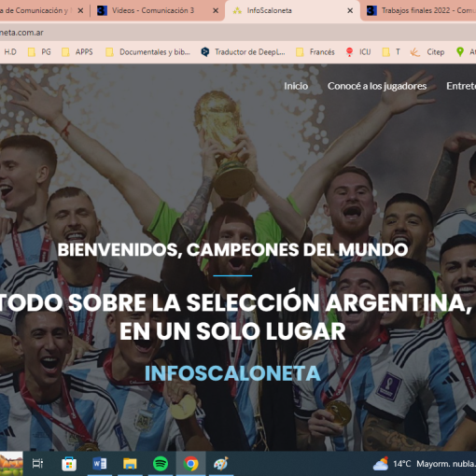Go to Conocé a los jugadores page

(377, 86)
